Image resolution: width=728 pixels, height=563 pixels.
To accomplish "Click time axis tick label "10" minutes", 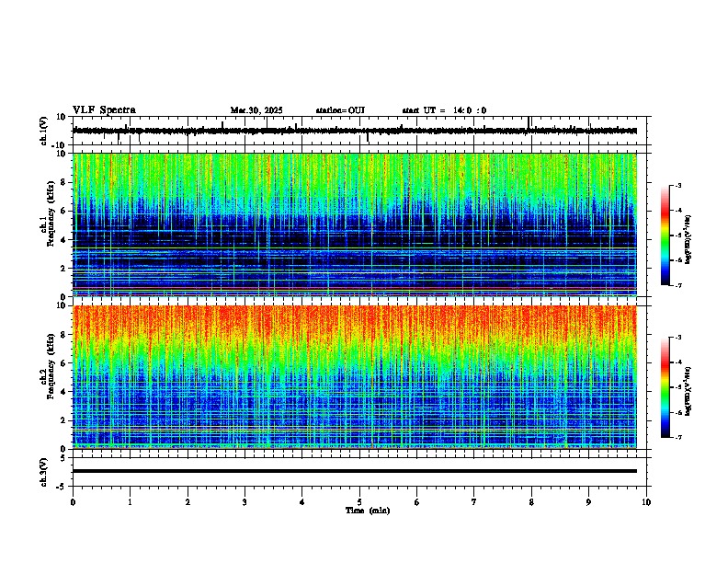I will click(646, 502).
